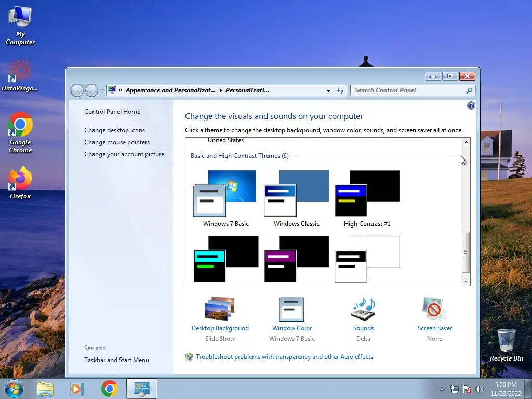Select the cyan and green high contrast theme
The width and height of the screenshot is (532, 399).
tap(225, 259)
